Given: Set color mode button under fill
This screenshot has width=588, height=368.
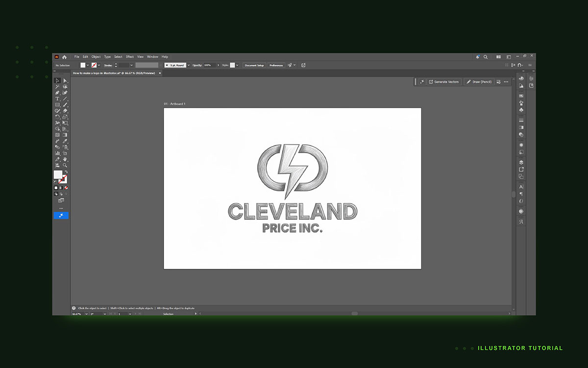Looking at the screenshot, I should coord(56,187).
